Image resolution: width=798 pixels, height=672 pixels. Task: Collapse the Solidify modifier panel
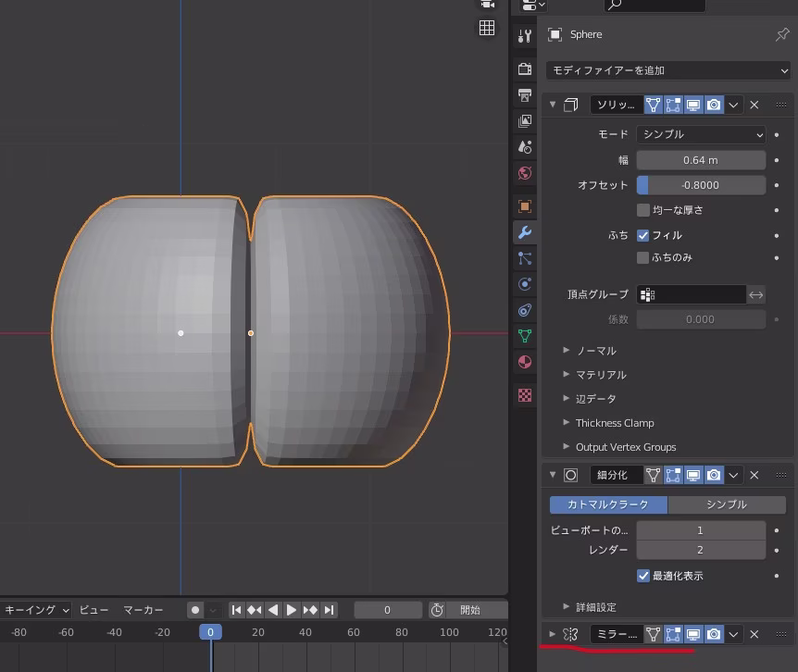pyautogui.click(x=553, y=105)
